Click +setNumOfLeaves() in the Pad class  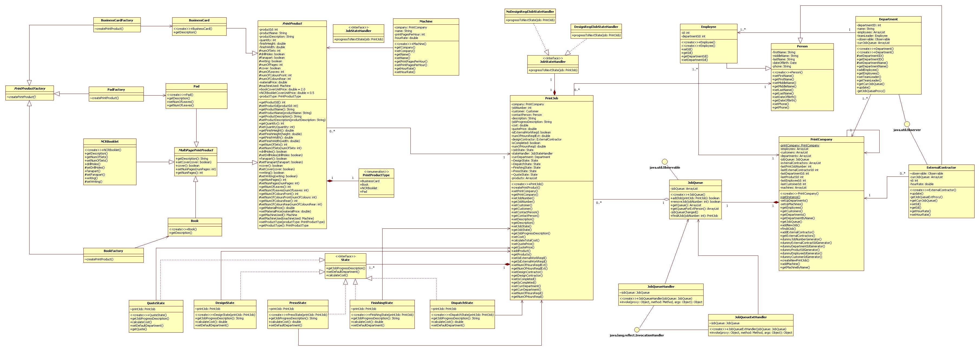(x=180, y=101)
